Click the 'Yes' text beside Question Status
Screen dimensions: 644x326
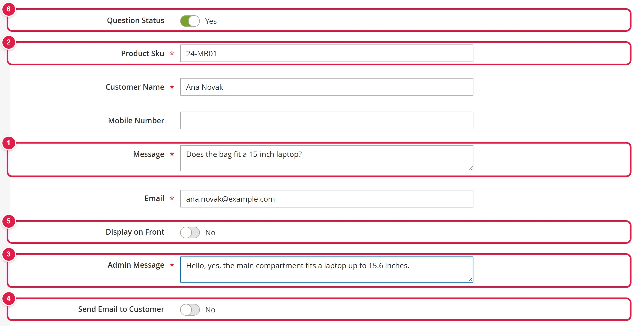[x=211, y=21]
